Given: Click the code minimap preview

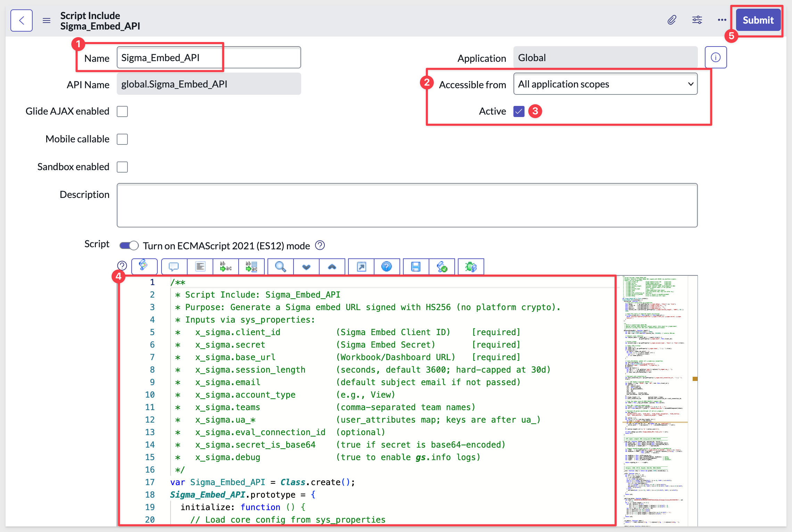Looking at the screenshot, I should point(654,401).
